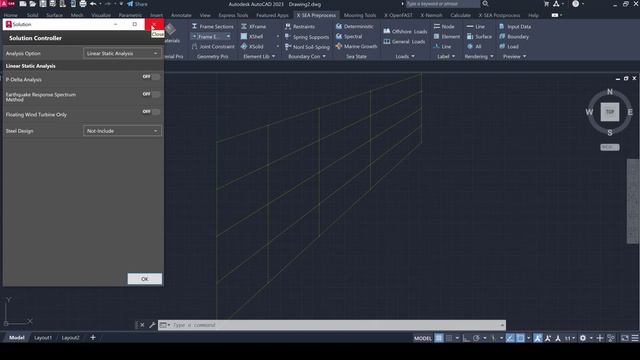Screen dimensions: 640x360
Task: Show Element labels
Action: pos(447,36)
